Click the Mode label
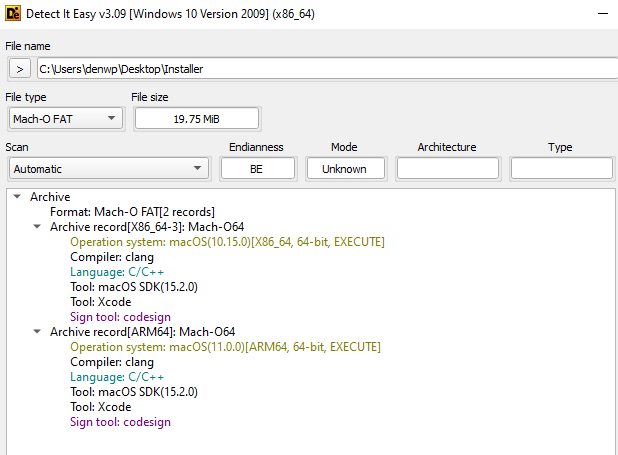The height and width of the screenshot is (455, 618). click(x=344, y=147)
